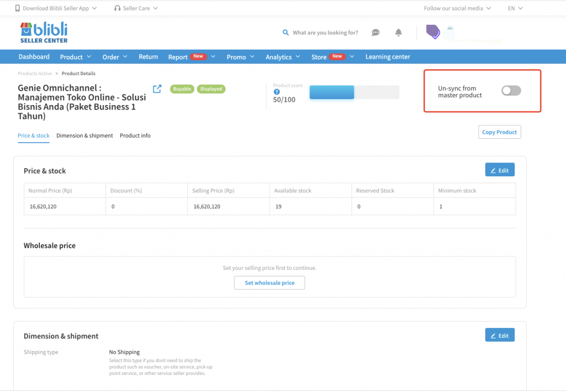566x392 pixels.
Task: Expand Download Blibli Seller App dropdown
Action: (x=95, y=8)
